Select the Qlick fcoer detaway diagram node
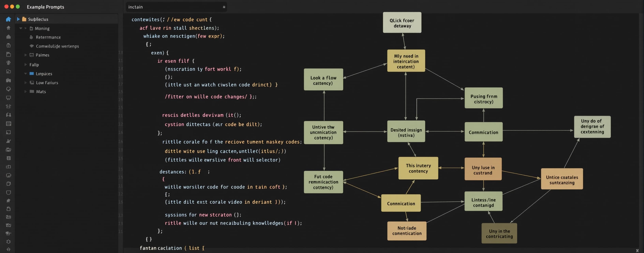 402,23
